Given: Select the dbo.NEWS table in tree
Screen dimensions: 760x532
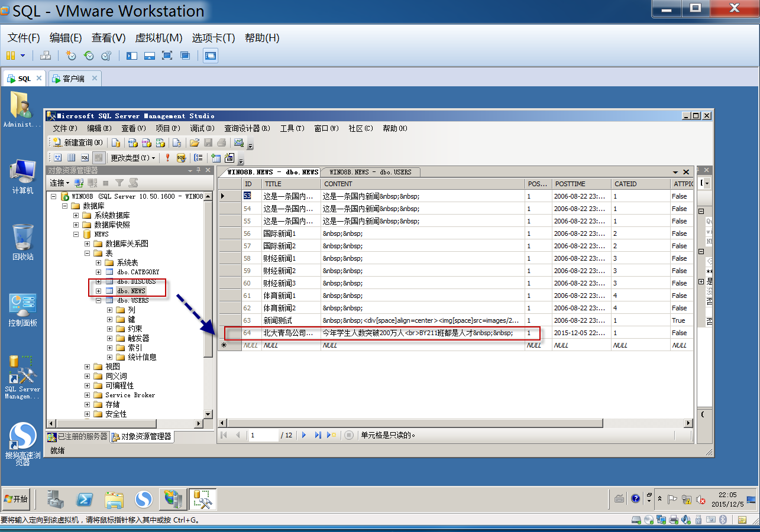Looking at the screenshot, I should [131, 291].
